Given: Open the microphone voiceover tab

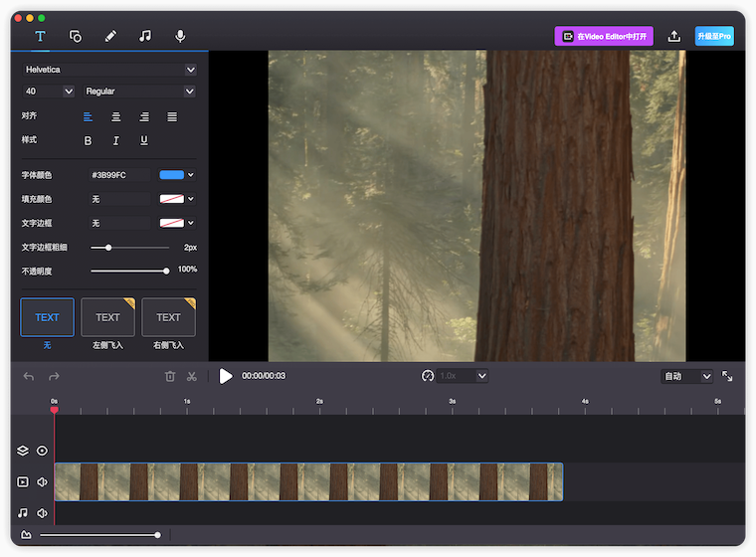Looking at the screenshot, I should (180, 36).
